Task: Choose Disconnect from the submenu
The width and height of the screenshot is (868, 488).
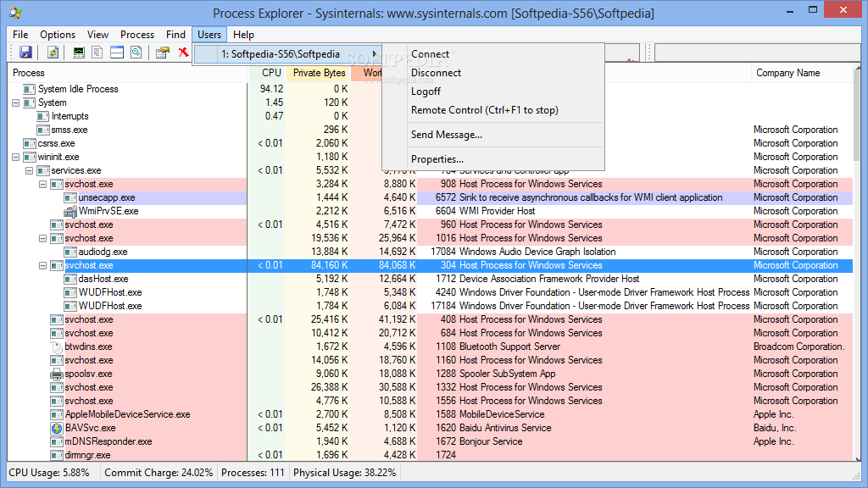Action: [x=437, y=73]
